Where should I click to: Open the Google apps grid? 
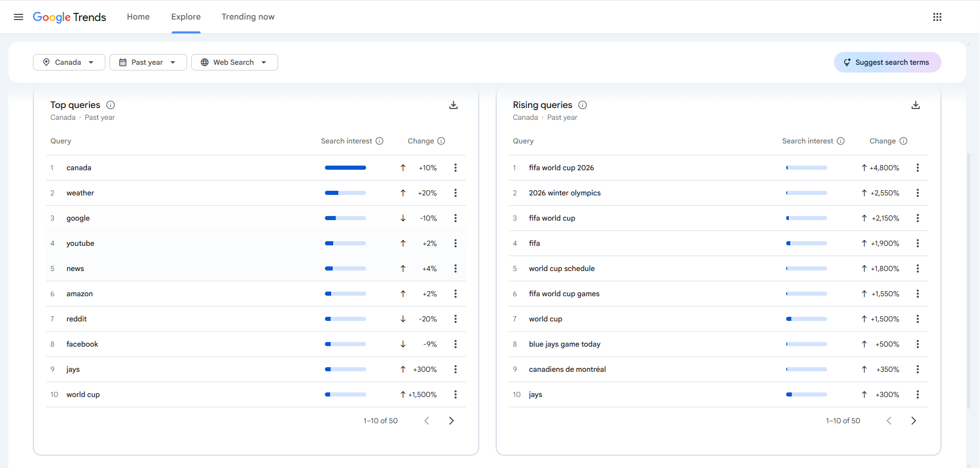tap(937, 17)
